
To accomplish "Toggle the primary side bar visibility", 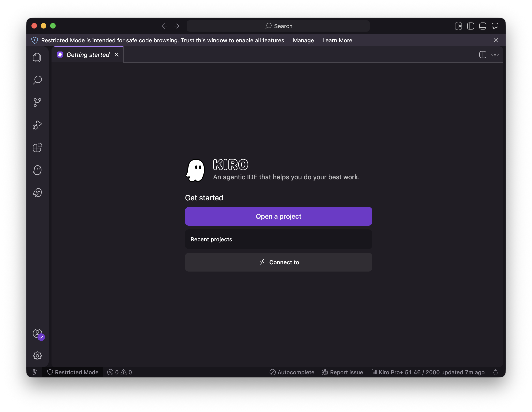I will [x=470, y=26].
